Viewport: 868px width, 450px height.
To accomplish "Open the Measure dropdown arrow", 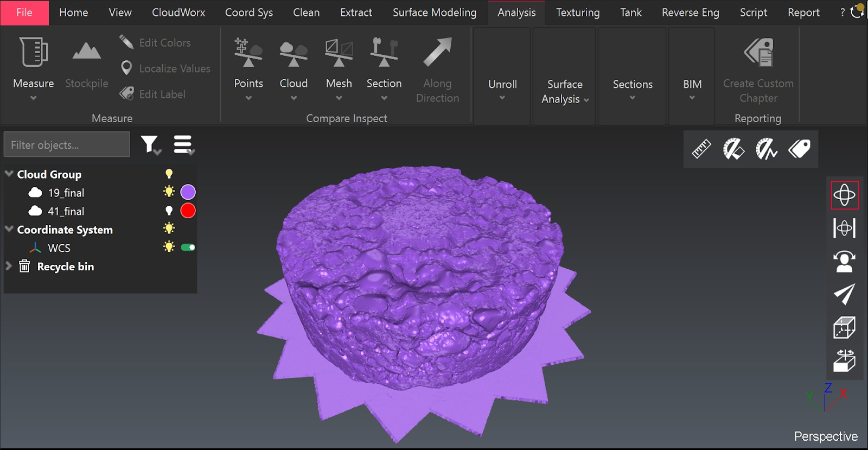I will click(x=33, y=98).
